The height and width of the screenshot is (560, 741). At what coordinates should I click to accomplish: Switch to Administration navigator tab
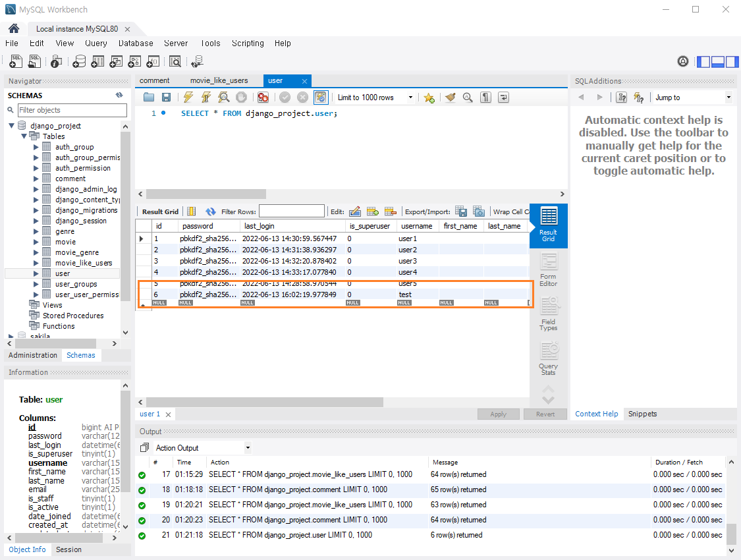33,355
